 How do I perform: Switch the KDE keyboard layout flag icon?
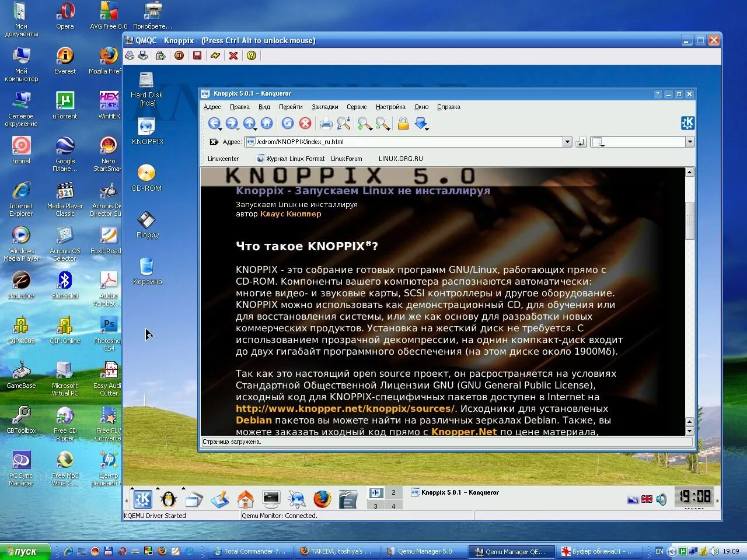(x=647, y=499)
